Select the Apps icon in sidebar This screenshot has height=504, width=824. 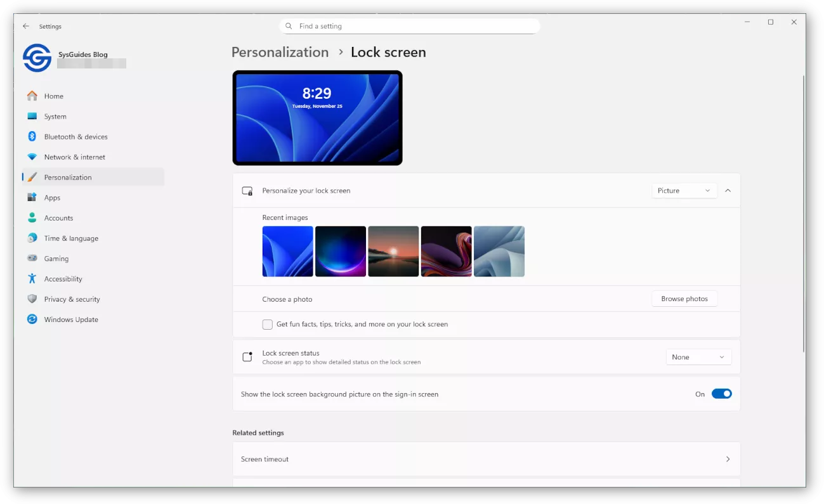pyautogui.click(x=32, y=197)
